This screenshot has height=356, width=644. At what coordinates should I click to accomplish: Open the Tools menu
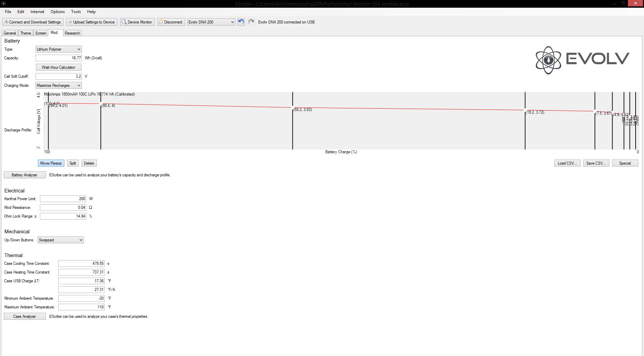76,12
